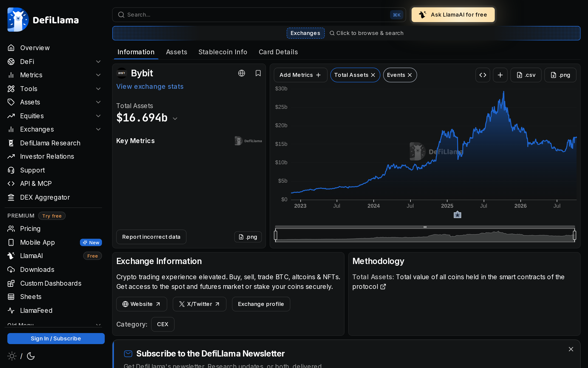The image size is (588, 368).
Task: Select the Information tab
Action: [136, 52]
